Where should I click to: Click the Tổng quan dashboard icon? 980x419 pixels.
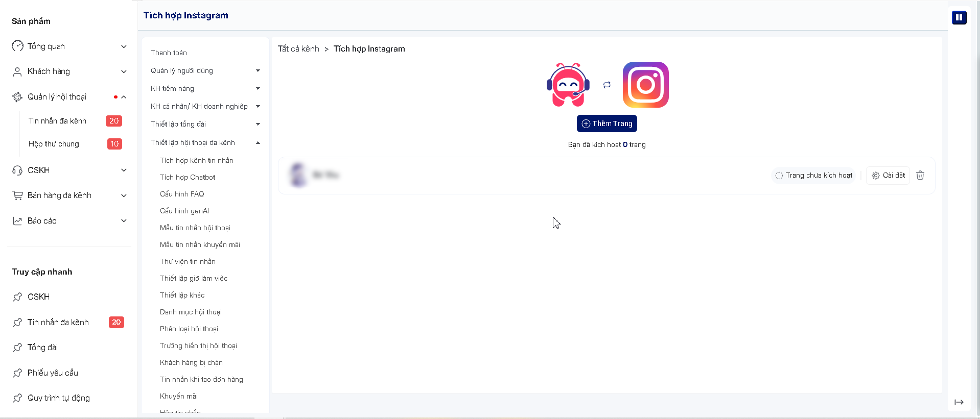(17, 46)
